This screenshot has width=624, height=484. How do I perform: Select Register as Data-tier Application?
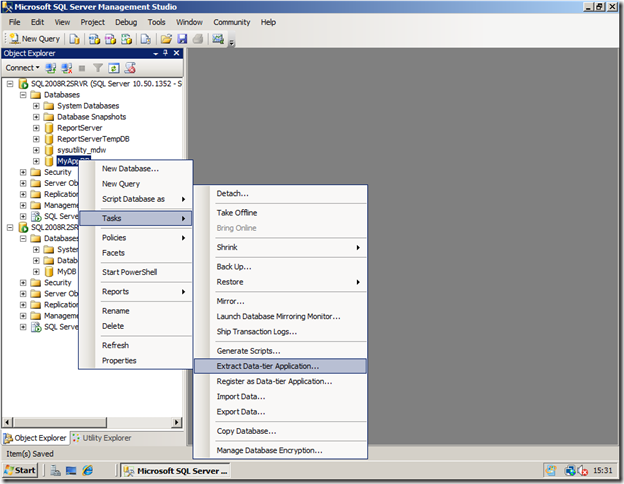pyautogui.click(x=280, y=381)
